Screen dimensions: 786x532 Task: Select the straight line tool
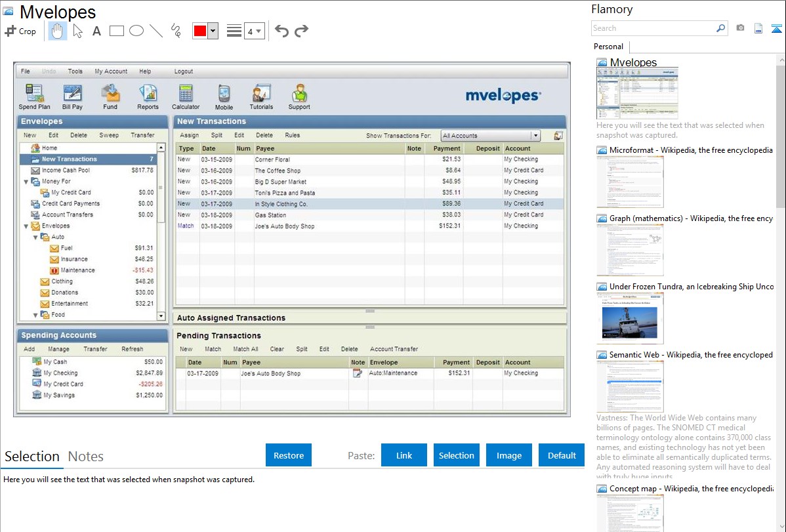[x=156, y=31]
